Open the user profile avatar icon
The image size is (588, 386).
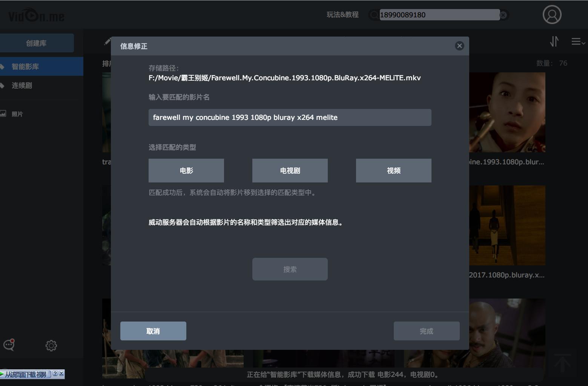tap(552, 15)
